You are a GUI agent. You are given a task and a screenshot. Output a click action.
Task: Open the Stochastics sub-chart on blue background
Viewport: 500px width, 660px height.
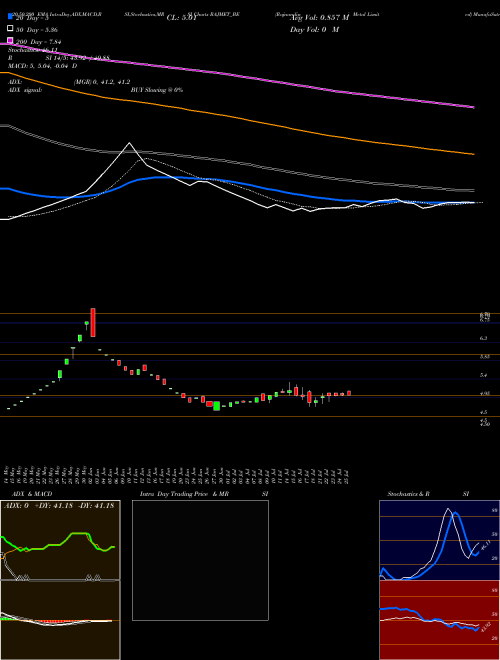coord(439,540)
